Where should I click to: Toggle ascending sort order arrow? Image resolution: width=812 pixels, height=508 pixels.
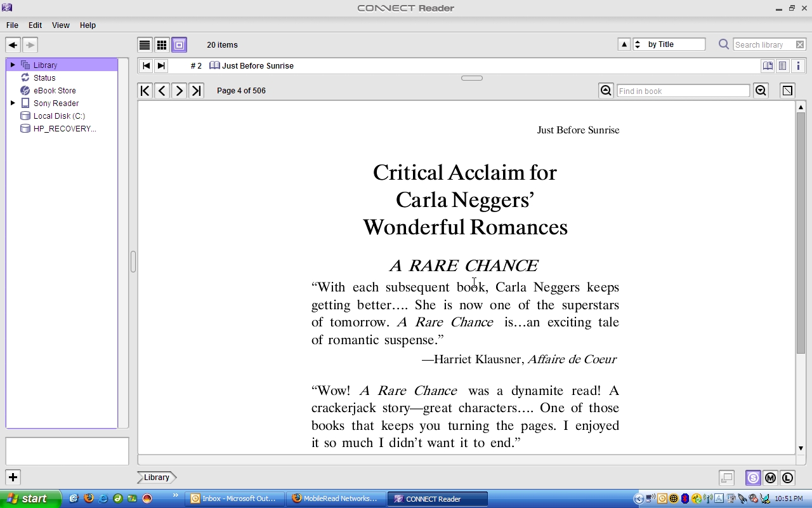pos(624,44)
